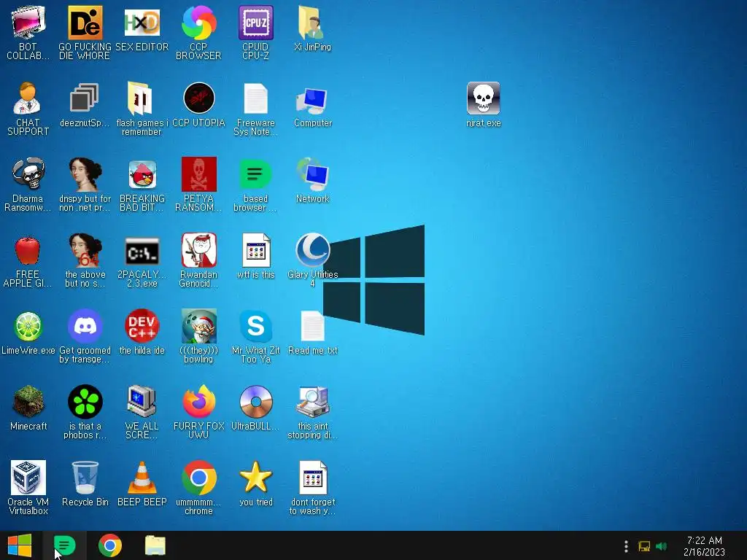Click the network status tray icon
This screenshot has height=560, width=747.
point(644,546)
